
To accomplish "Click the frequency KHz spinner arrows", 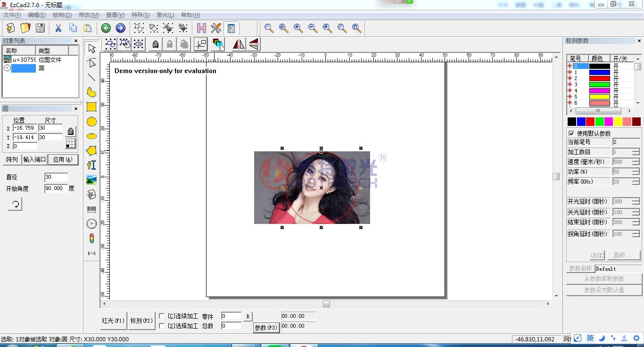I will (x=636, y=182).
